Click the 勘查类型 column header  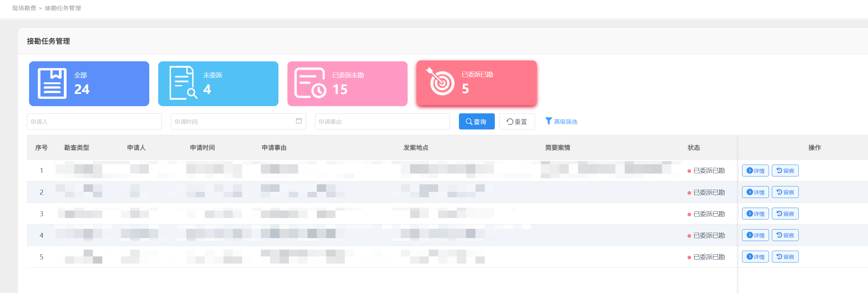point(76,148)
